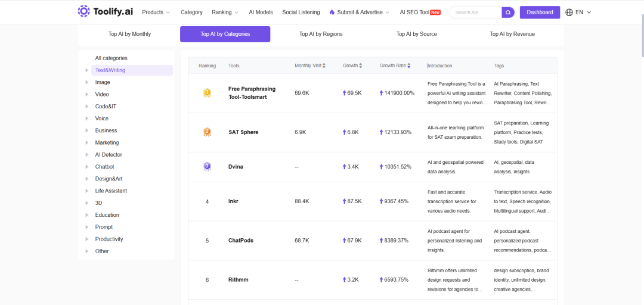Click the flame icon beside Submit & Advertise

click(332, 13)
